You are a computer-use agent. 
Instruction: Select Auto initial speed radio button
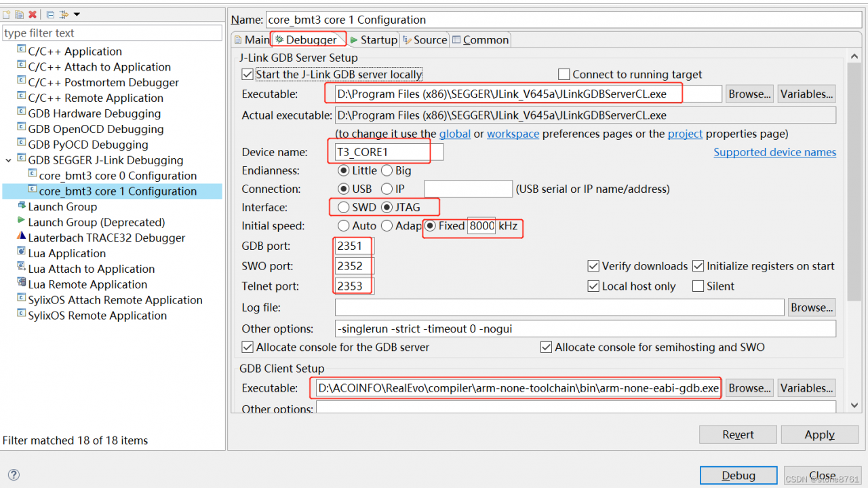(x=344, y=225)
